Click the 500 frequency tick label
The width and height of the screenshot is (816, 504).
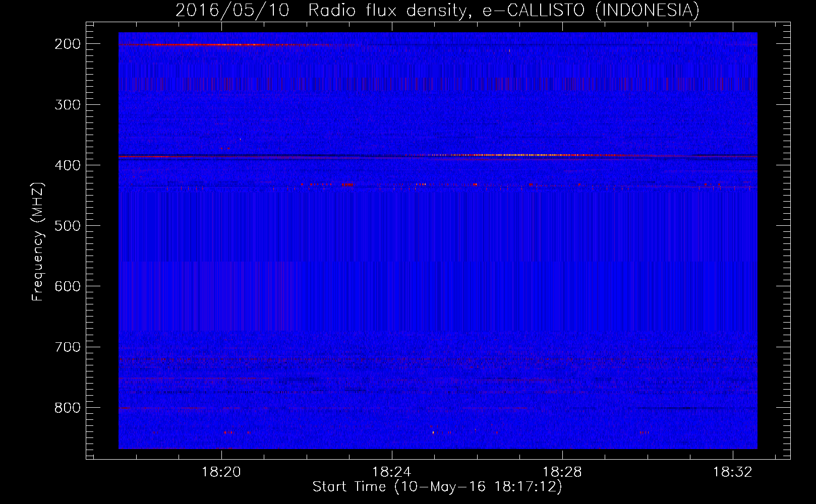[x=68, y=226]
